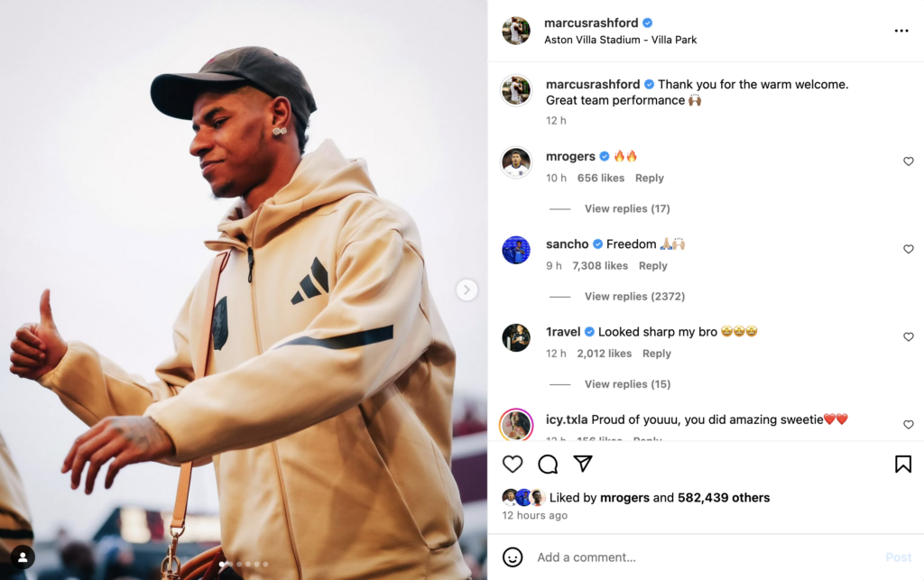Like 1ravel's comment
924x580 pixels.
(908, 336)
